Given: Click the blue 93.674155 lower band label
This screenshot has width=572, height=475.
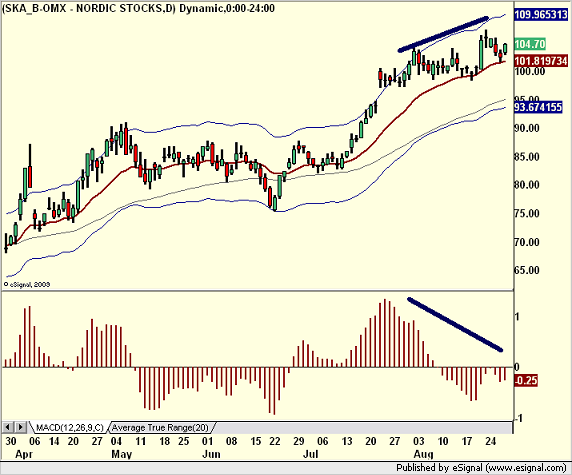Looking at the screenshot, I should 538,107.
